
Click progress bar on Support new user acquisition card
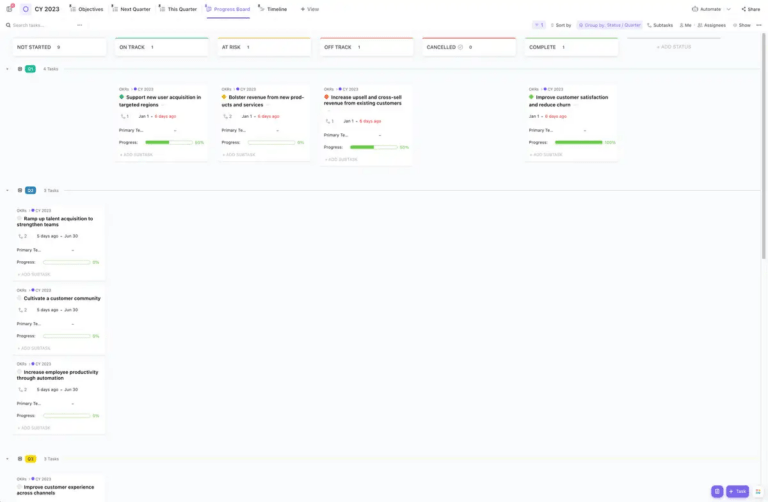click(x=169, y=143)
